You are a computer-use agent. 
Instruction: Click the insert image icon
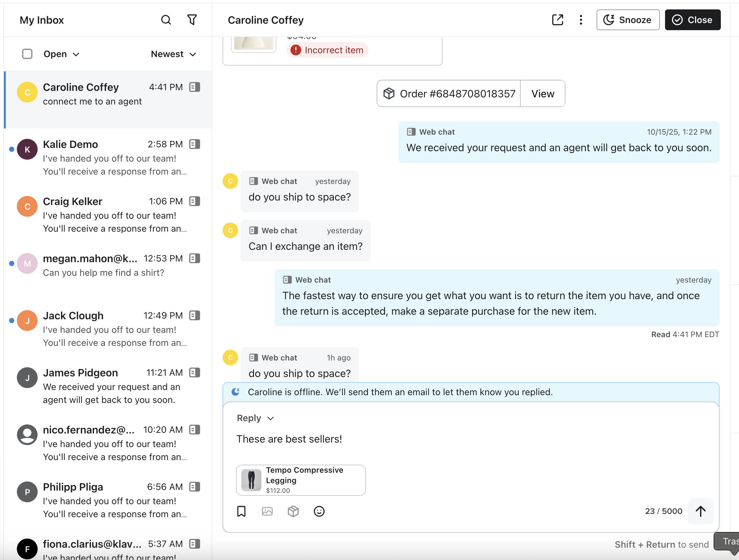(267, 511)
